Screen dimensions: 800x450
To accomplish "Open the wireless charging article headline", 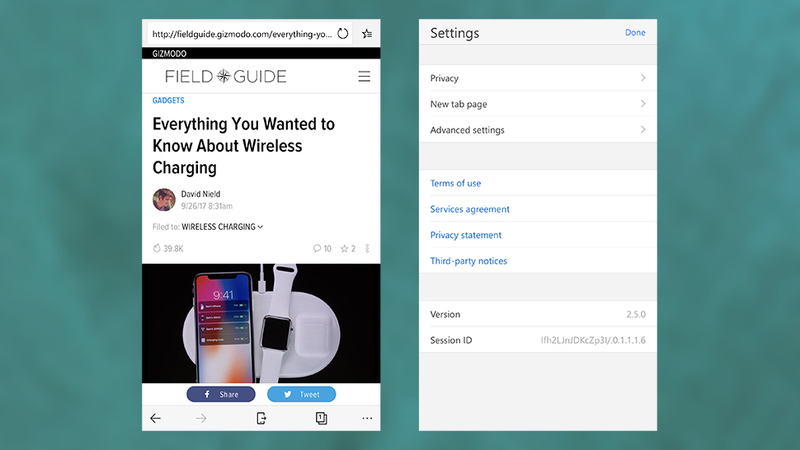I will click(244, 146).
